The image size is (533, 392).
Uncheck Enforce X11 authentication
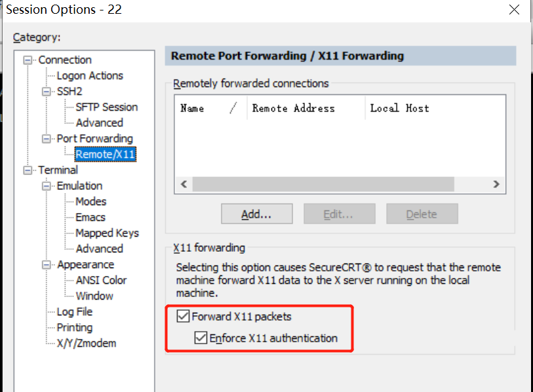pyautogui.click(x=201, y=339)
